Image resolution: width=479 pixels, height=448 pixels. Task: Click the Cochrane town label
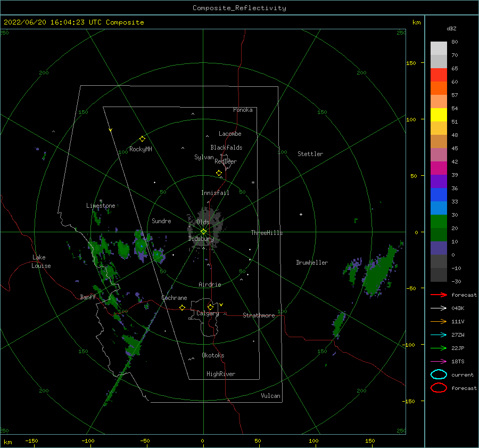tap(174, 298)
